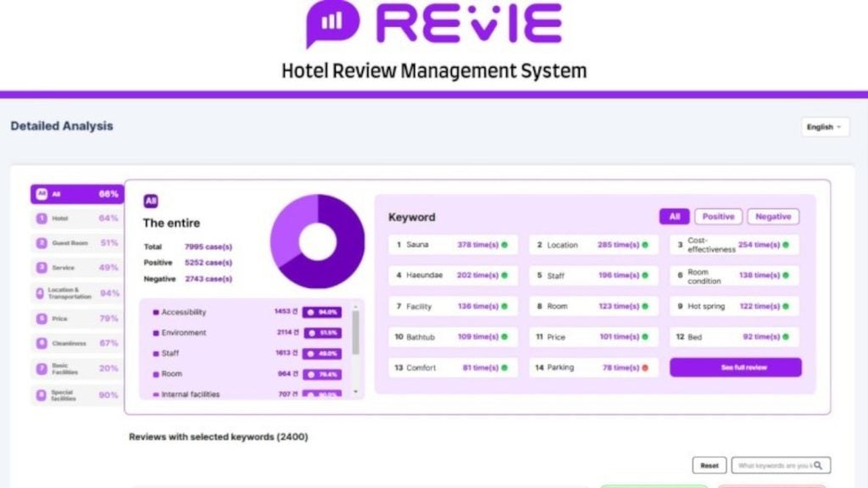Toggle the Staff 49.0% percentage badge

pos(322,353)
